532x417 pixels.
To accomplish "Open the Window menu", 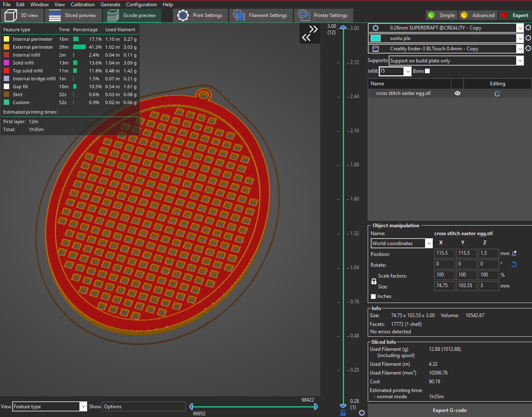I will point(40,4).
